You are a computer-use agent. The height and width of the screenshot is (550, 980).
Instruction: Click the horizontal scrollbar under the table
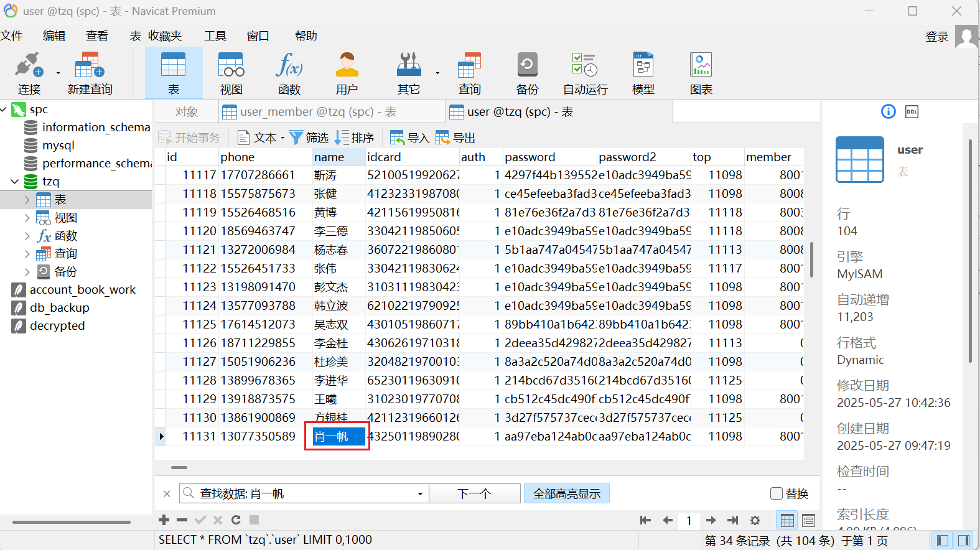pos(179,467)
